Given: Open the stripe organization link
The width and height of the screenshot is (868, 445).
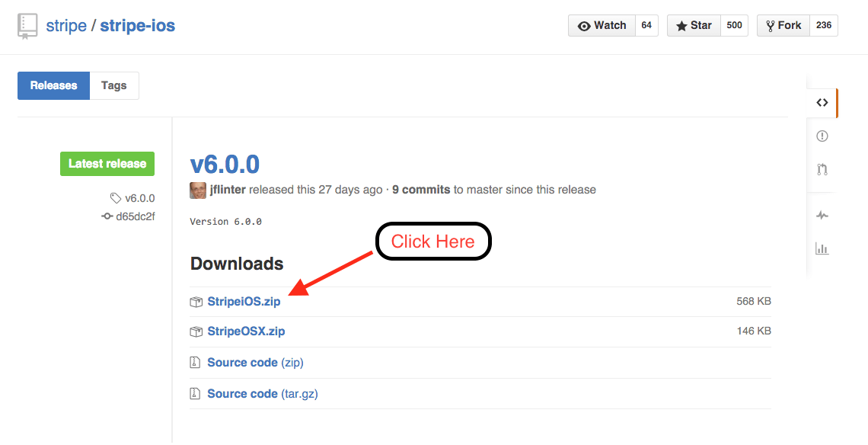Looking at the screenshot, I should click(66, 25).
